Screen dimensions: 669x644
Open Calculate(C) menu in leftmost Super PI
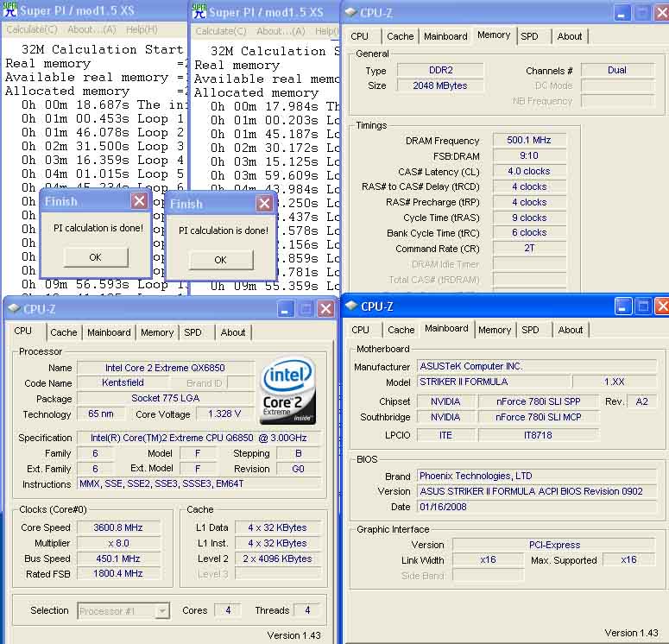[31, 29]
